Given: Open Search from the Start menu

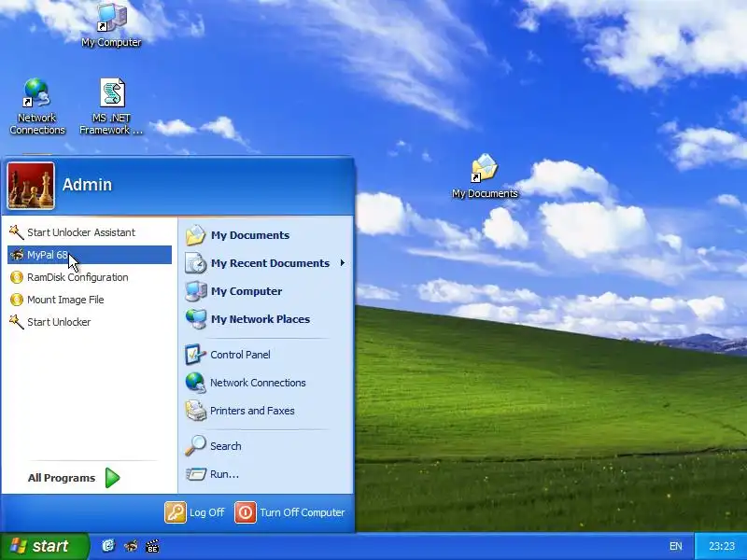Looking at the screenshot, I should click(x=265, y=446).
